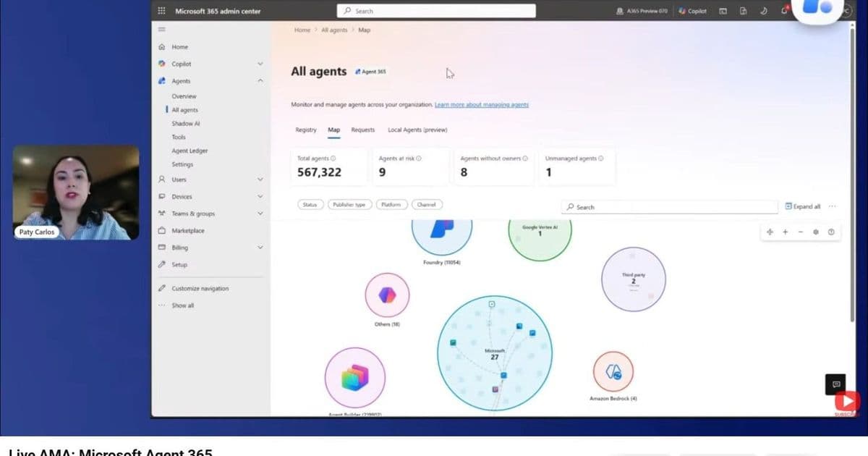This screenshot has width=868, height=456.
Task: Zoom out with the minus icon on the map
Action: click(x=801, y=232)
